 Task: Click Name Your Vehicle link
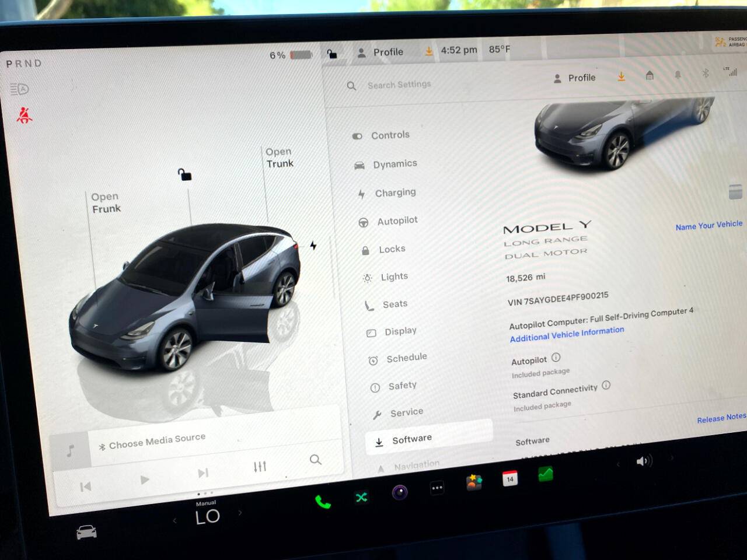point(709,225)
